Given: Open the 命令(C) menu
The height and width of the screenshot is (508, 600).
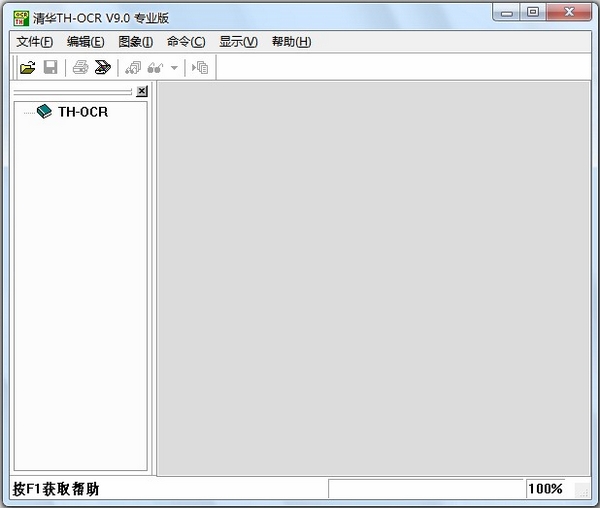Looking at the screenshot, I should 186,41.
